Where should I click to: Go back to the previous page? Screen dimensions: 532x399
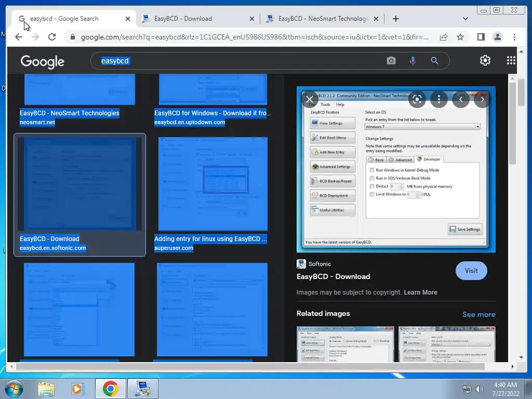[x=19, y=37]
